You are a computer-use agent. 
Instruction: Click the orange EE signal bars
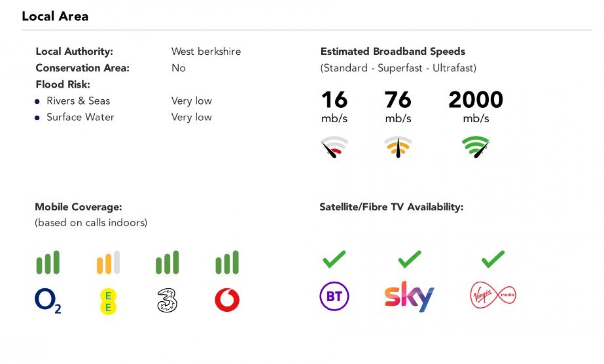(x=108, y=263)
